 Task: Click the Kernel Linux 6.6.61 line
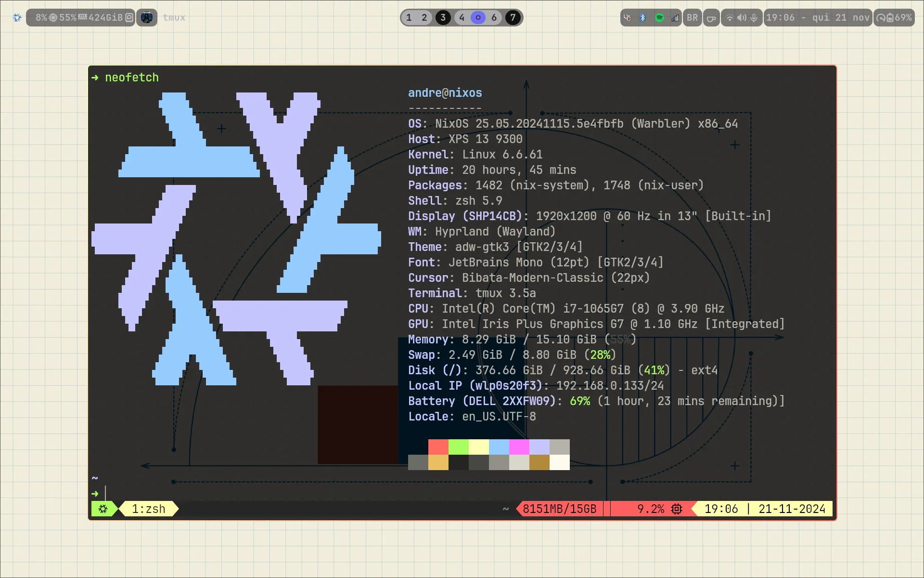click(x=475, y=155)
